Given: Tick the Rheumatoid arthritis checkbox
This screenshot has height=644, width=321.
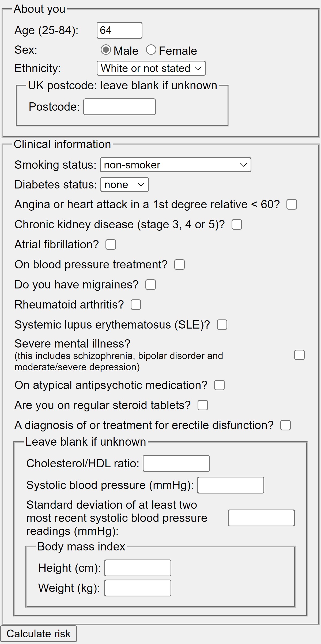Looking at the screenshot, I should (136, 305).
